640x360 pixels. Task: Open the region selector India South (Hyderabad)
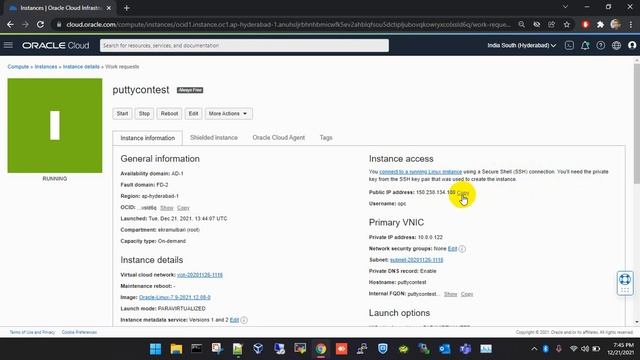(521, 45)
